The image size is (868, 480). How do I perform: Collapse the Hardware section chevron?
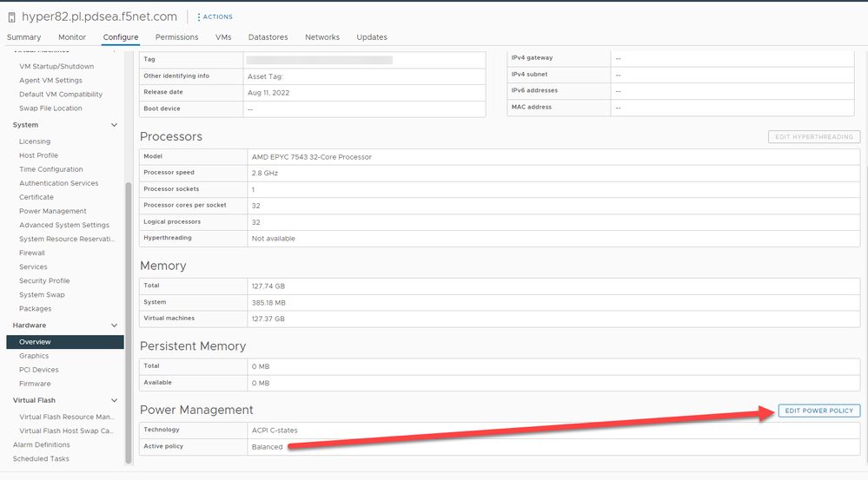tap(114, 325)
